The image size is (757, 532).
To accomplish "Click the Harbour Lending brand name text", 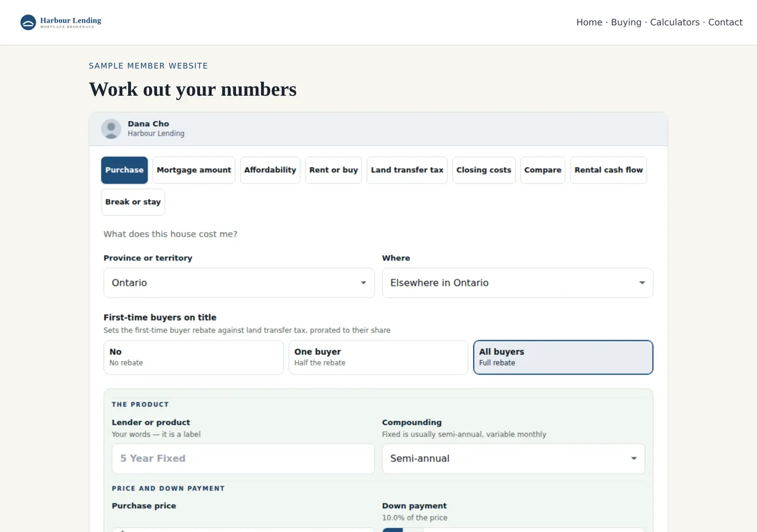I will point(70,21).
